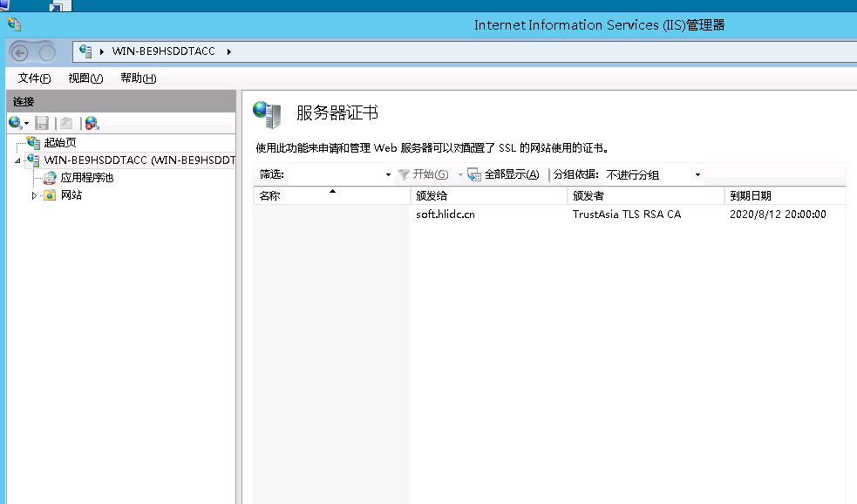The image size is (857, 504).
Task: Open the 视图 view menu
Action: (85, 78)
